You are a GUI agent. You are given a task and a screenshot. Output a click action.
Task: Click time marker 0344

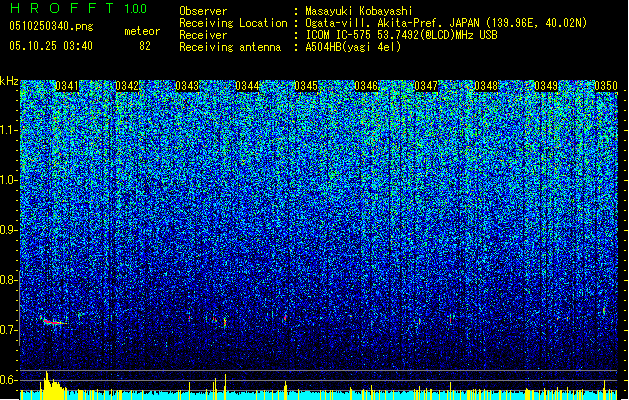click(x=247, y=86)
